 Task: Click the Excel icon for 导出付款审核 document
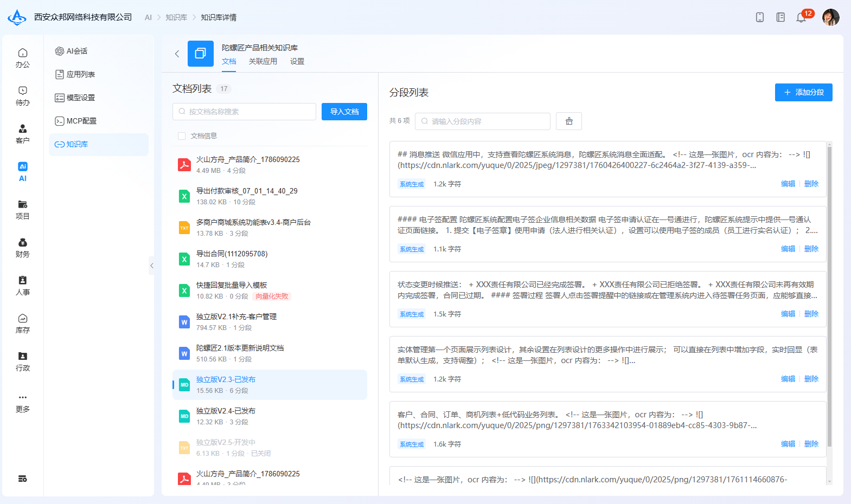[x=184, y=196]
